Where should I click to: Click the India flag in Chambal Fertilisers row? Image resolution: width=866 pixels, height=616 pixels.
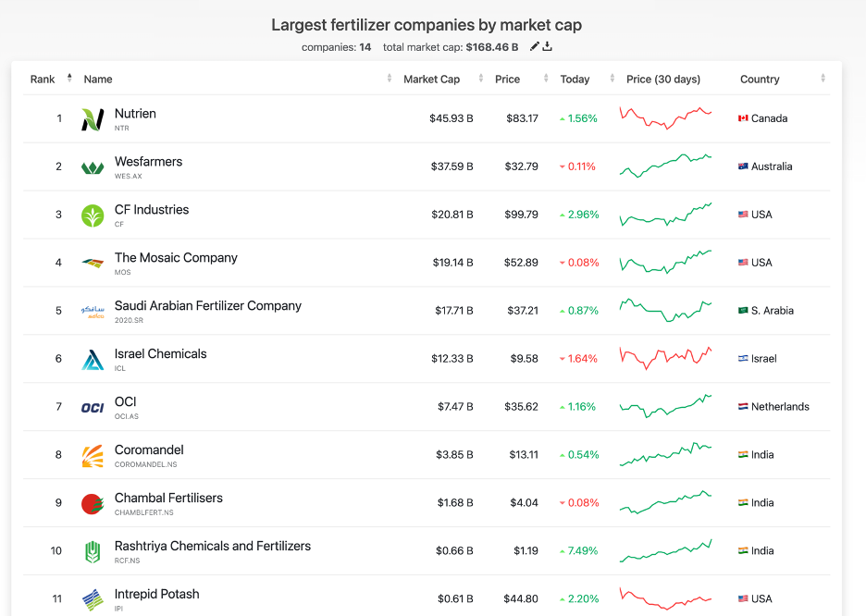(743, 502)
